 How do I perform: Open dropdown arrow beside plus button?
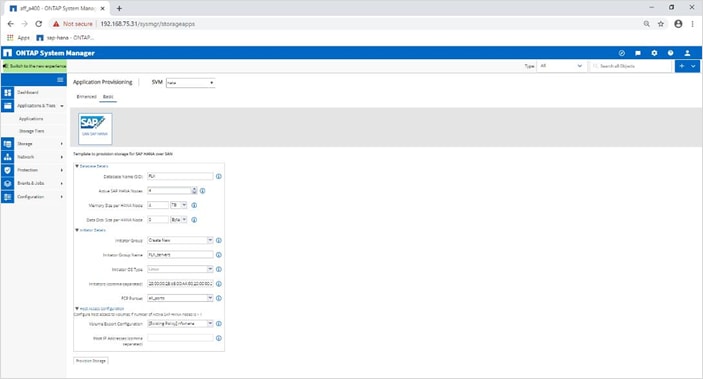click(x=693, y=66)
